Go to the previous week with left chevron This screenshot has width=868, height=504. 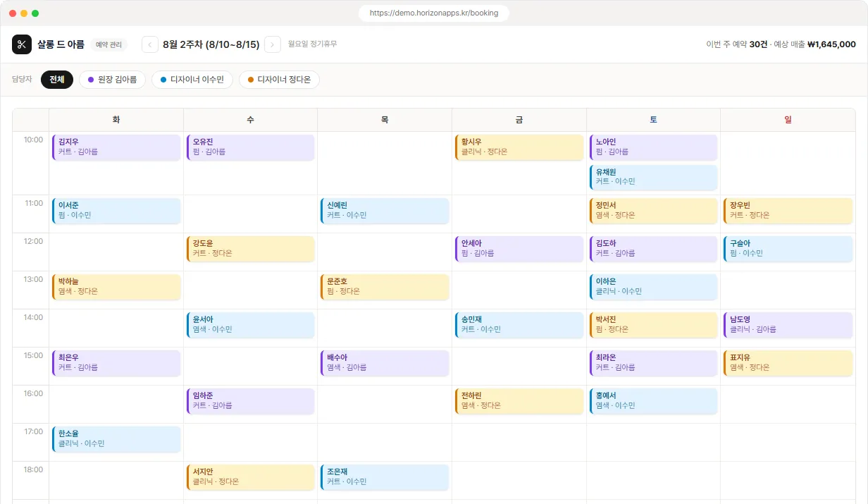pos(150,44)
